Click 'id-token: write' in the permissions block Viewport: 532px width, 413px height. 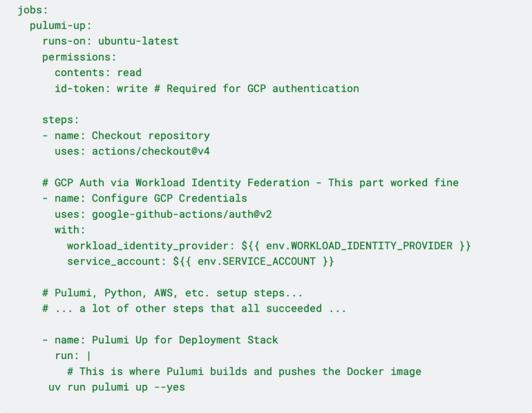pyautogui.click(x=101, y=88)
